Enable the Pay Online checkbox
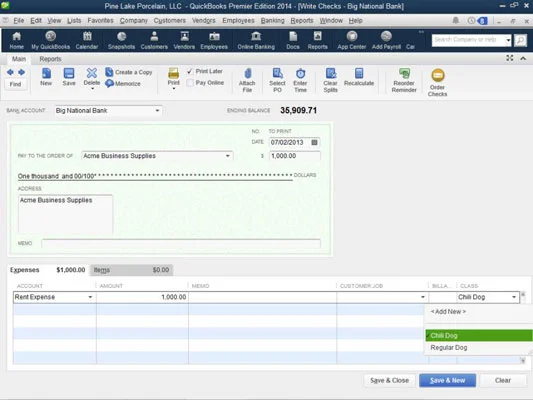 click(x=190, y=83)
